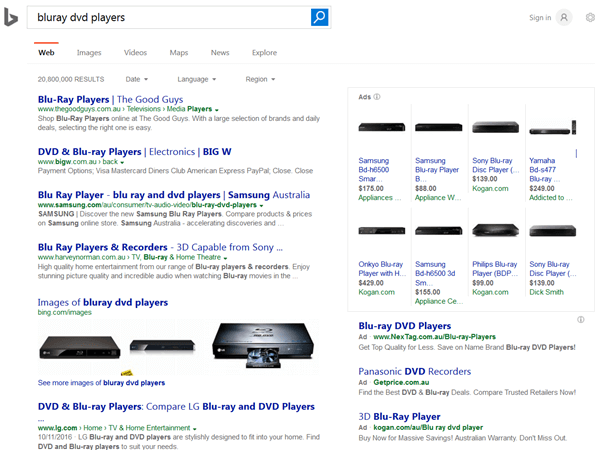Click Samsung Bd-h6500 3d ad image

click(438, 231)
